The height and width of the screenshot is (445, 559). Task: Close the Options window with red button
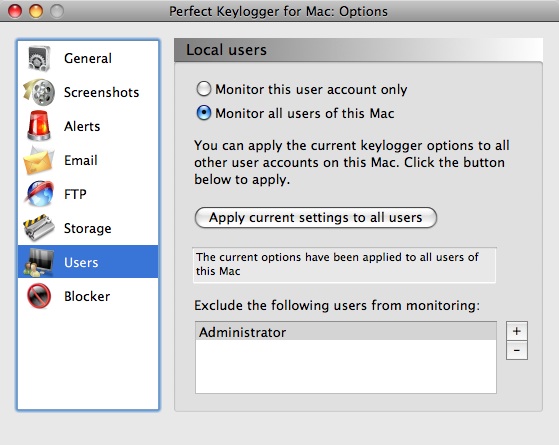[x=15, y=11]
